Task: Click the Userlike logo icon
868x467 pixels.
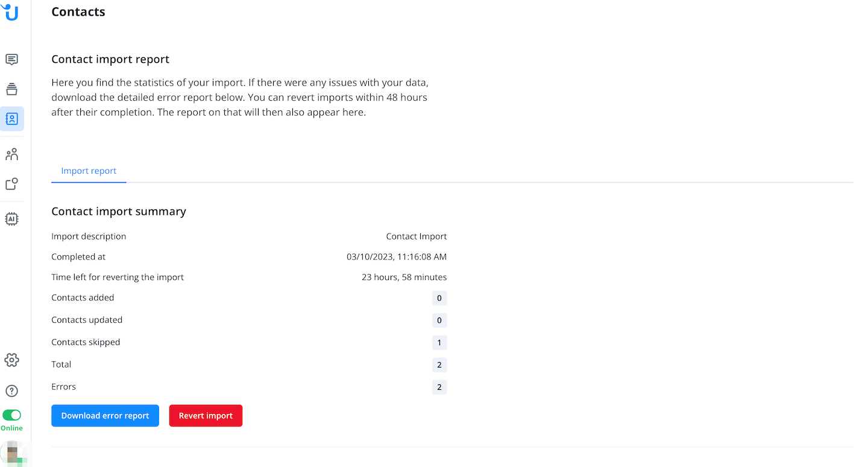Action: point(11,11)
